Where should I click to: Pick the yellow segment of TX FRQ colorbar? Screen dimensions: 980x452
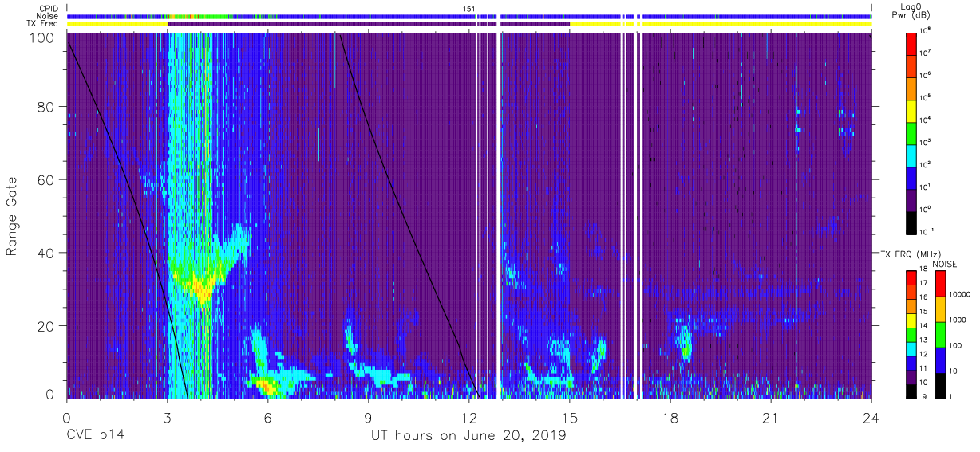(x=912, y=320)
